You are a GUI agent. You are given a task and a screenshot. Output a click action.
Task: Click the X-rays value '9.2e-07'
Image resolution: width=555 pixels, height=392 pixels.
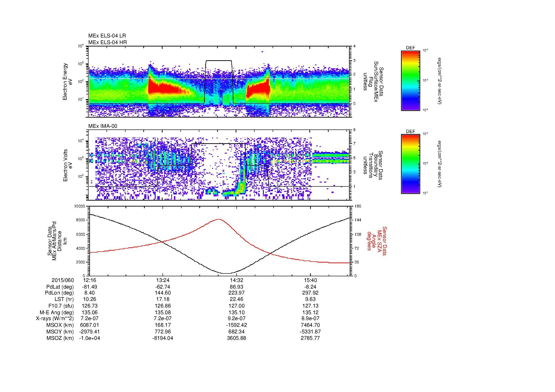click(237, 319)
